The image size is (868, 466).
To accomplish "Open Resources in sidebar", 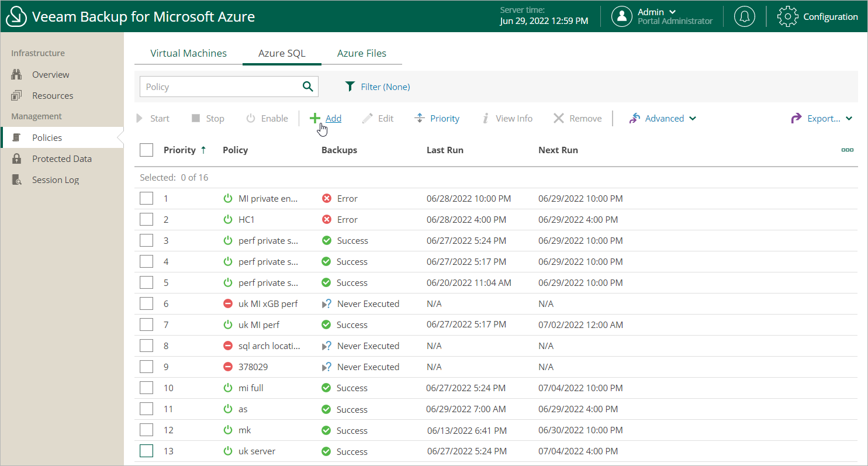I will click(53, 95).
